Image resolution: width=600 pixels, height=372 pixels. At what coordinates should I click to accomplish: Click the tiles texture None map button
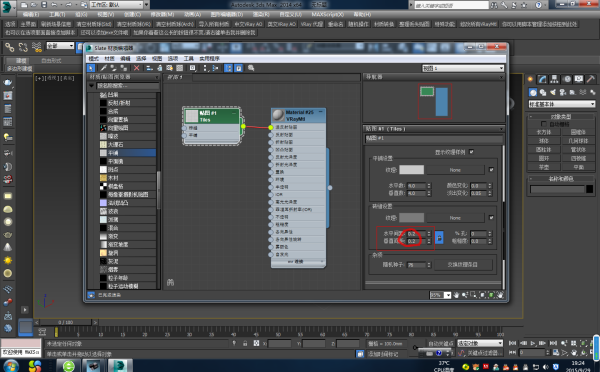[455, 170]
